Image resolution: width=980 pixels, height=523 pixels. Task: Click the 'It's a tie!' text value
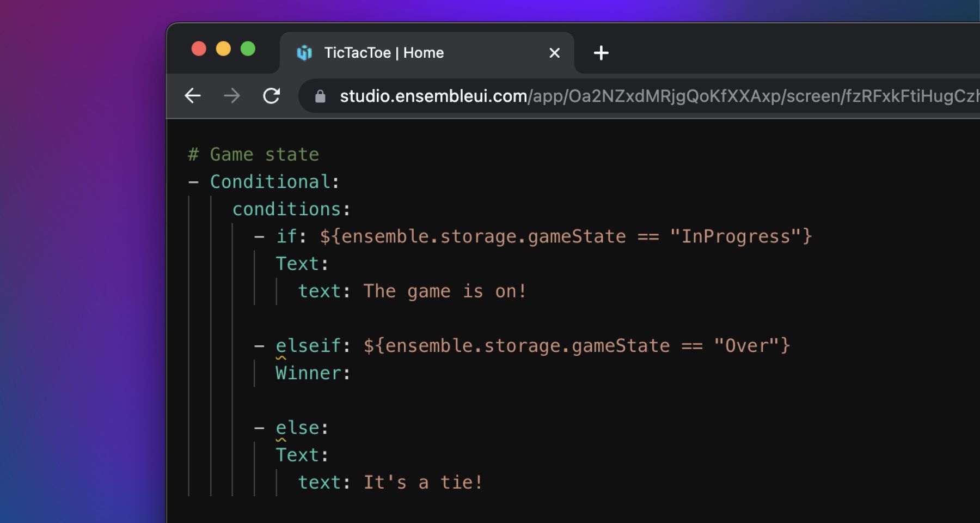pyautogui.click(x=423, y=482)
